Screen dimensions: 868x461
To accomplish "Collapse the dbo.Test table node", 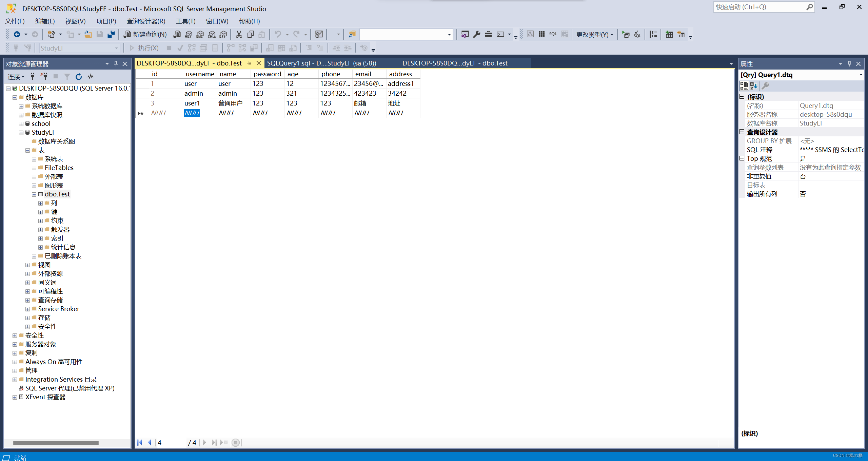I will [34, 194].
